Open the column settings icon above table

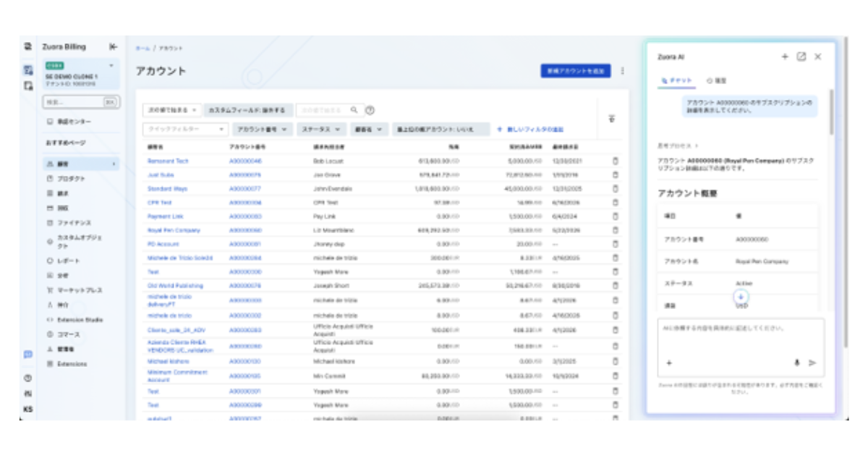coord(612,118)
